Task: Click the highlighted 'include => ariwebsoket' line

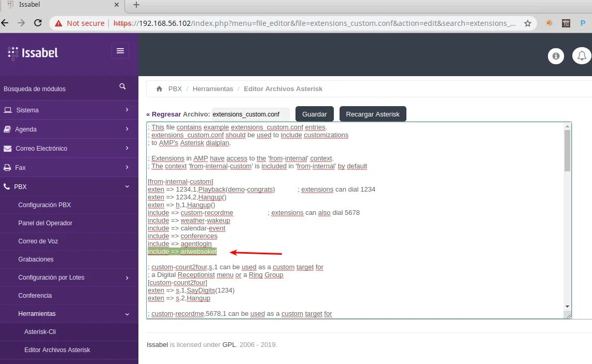Action: click(x=182, y=252)
